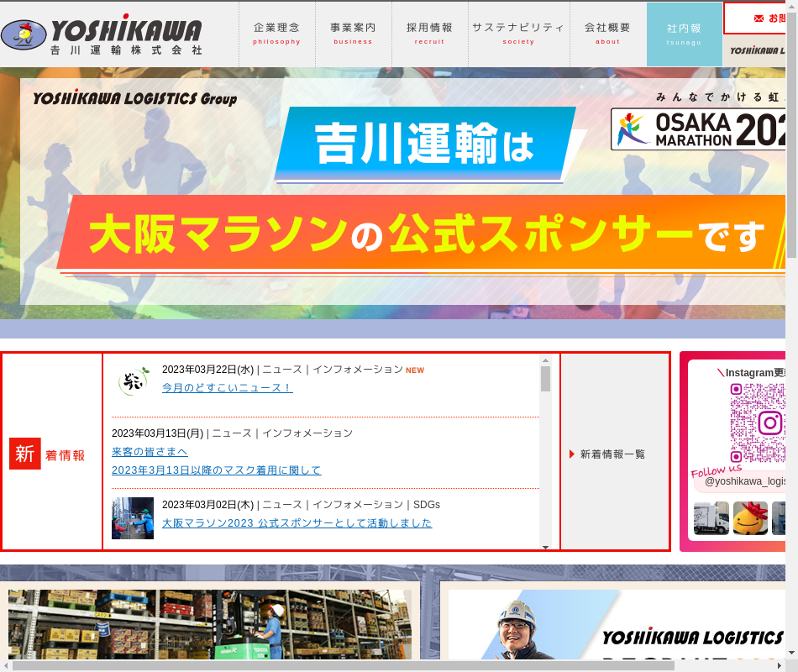Open the 社内報 tsunagu tab

pyautogui.click(x=684, y=34)
